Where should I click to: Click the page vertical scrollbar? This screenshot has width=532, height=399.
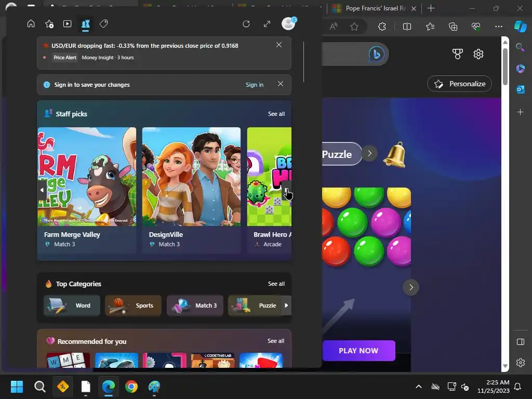[x=505, y=67]
